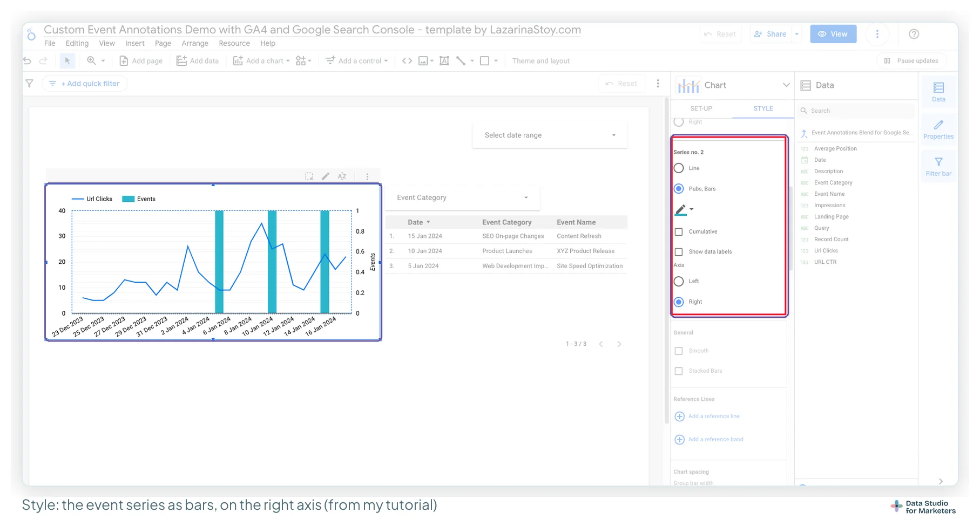Screen dimensions: 980x526
Task: Expand the Chart type chevron
Action: click(x=786, y=85)
